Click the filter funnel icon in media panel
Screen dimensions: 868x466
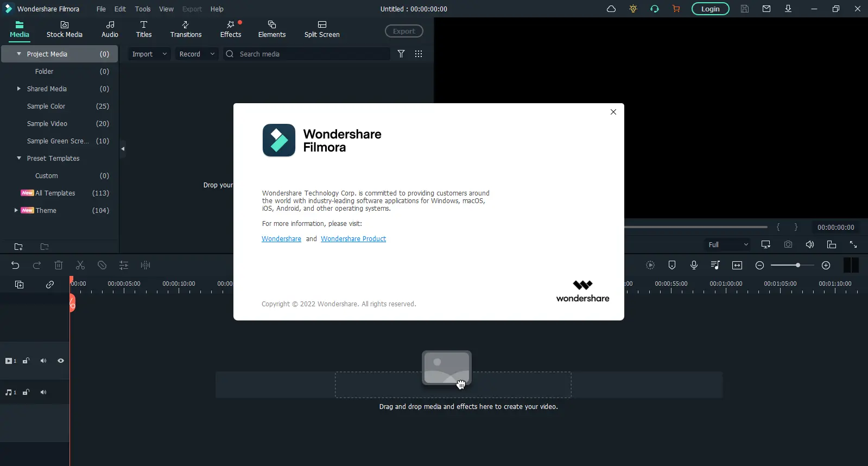click(401, 54)
